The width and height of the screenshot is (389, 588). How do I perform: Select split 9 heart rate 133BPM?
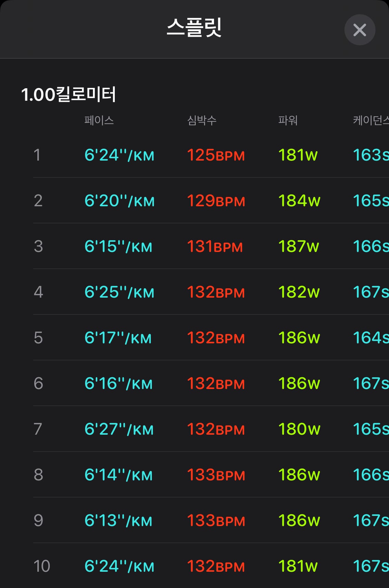[216, 521]
